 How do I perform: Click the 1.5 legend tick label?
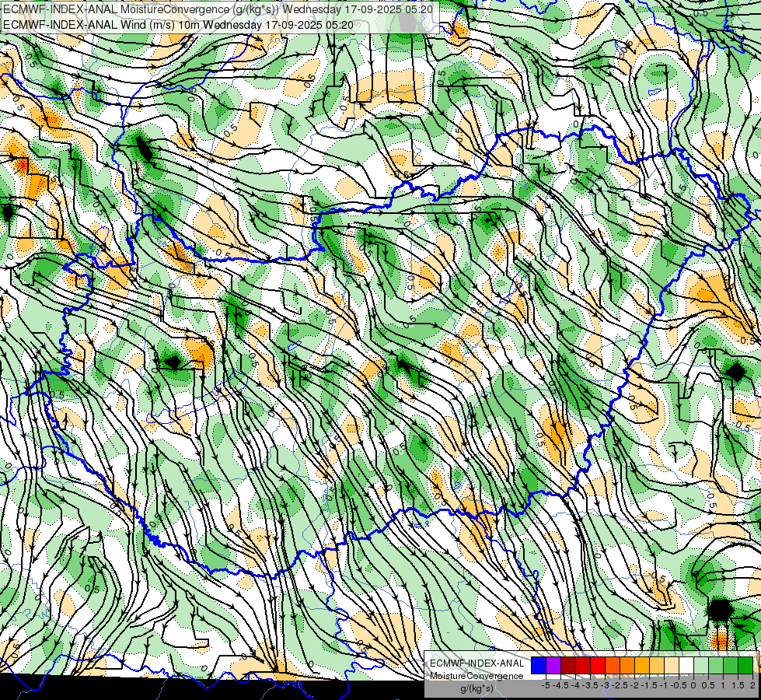[x=738, y=685]
